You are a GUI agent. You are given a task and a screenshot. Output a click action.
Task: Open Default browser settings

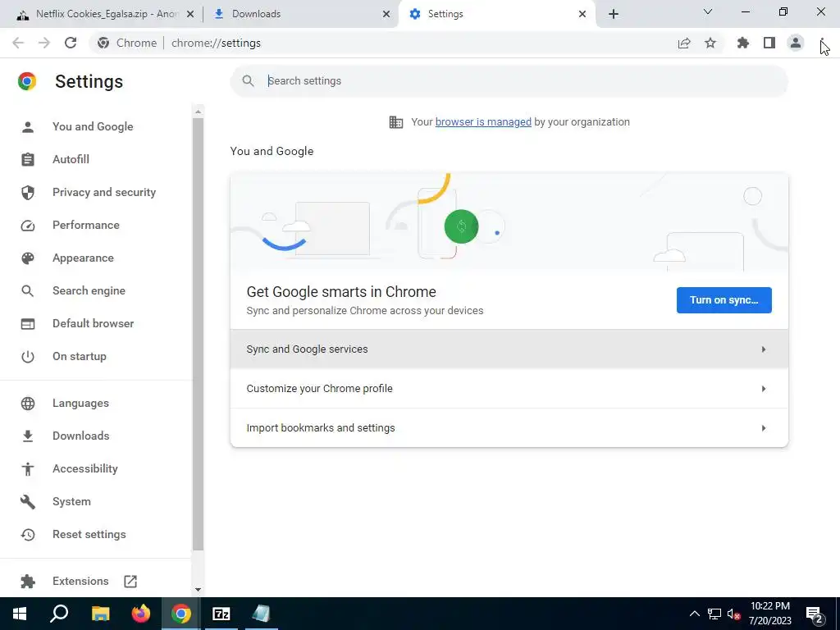[x=94, y=323]
